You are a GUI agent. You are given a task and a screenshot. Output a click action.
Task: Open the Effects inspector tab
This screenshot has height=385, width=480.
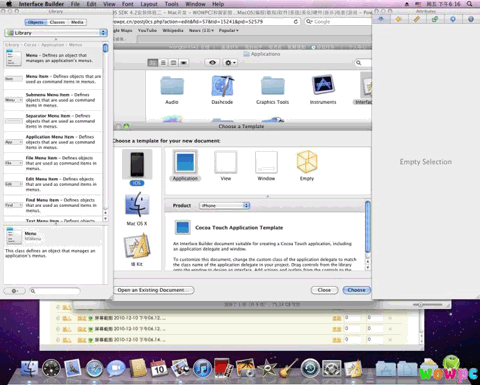(x=399, y=19)
